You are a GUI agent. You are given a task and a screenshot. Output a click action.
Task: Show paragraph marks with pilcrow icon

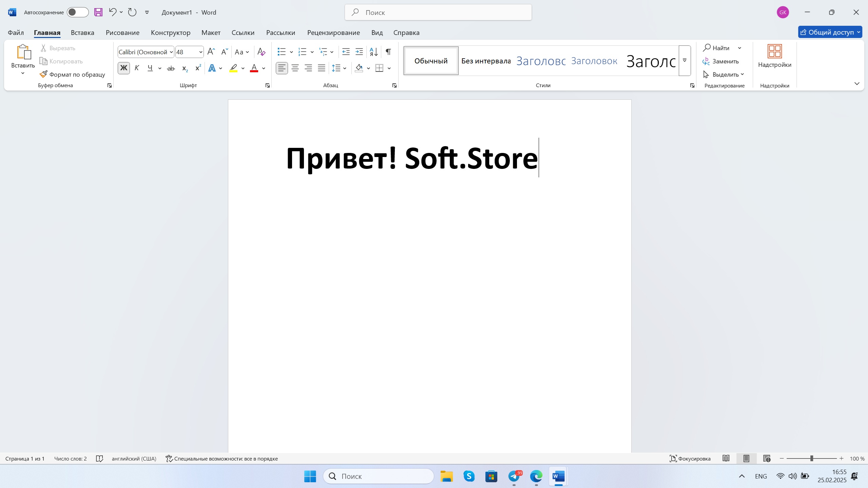pyautogui.click(x=388, y=52)
